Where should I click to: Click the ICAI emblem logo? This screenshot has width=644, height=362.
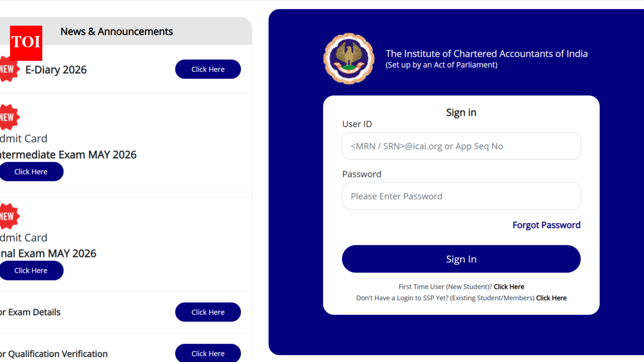click(349, 58)
